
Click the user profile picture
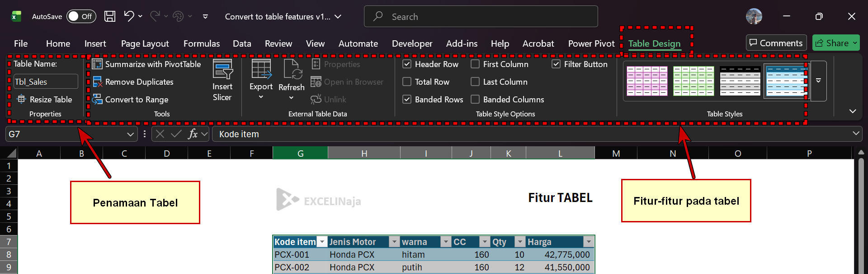[754, 16]
